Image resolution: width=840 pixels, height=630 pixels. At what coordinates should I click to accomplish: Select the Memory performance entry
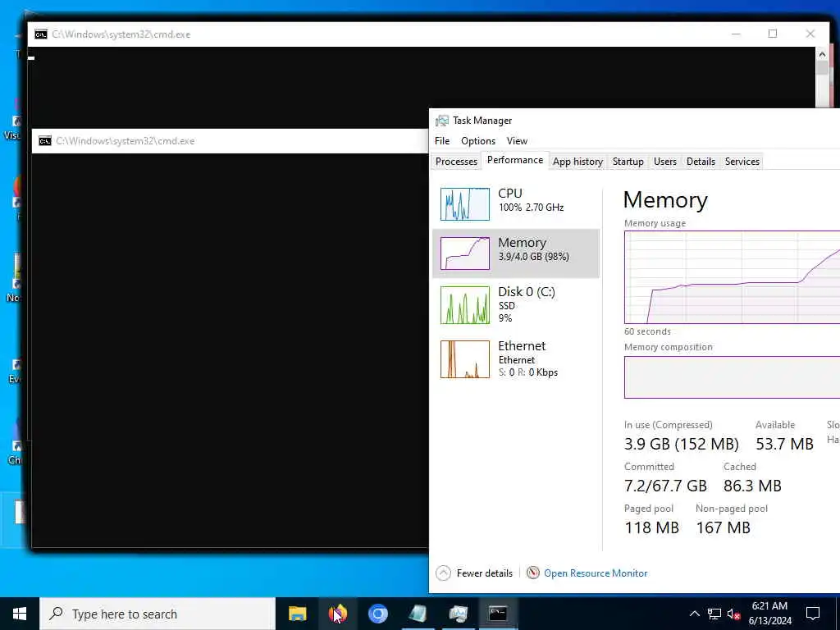click(x=515, y=253)
